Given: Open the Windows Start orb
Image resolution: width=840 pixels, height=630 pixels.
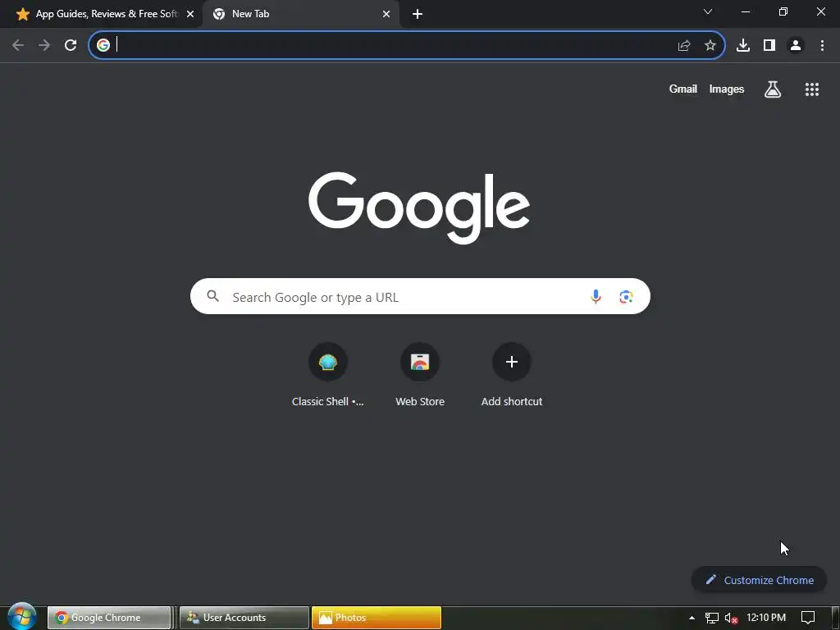Looking at the screenshot, I should coord(22,617).
